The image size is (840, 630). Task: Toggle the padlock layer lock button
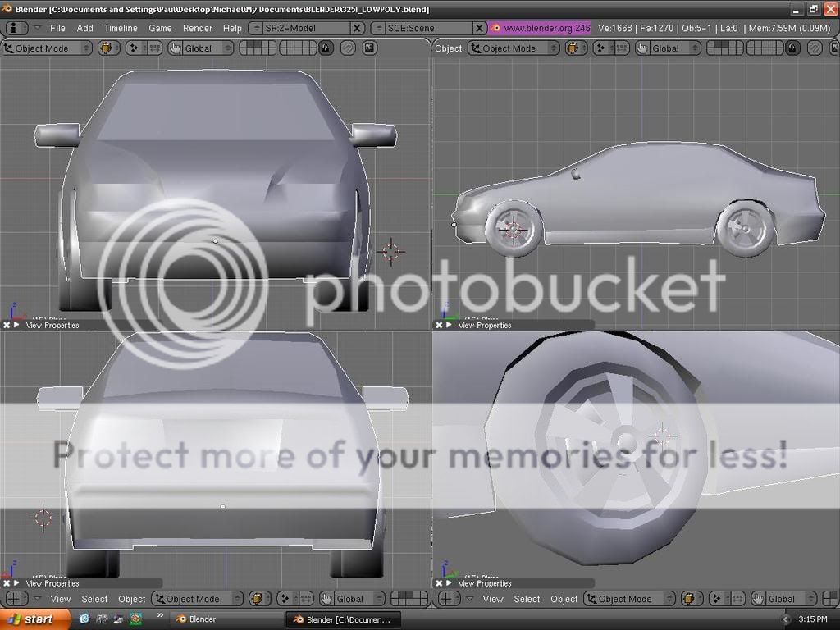pos(326,48)
